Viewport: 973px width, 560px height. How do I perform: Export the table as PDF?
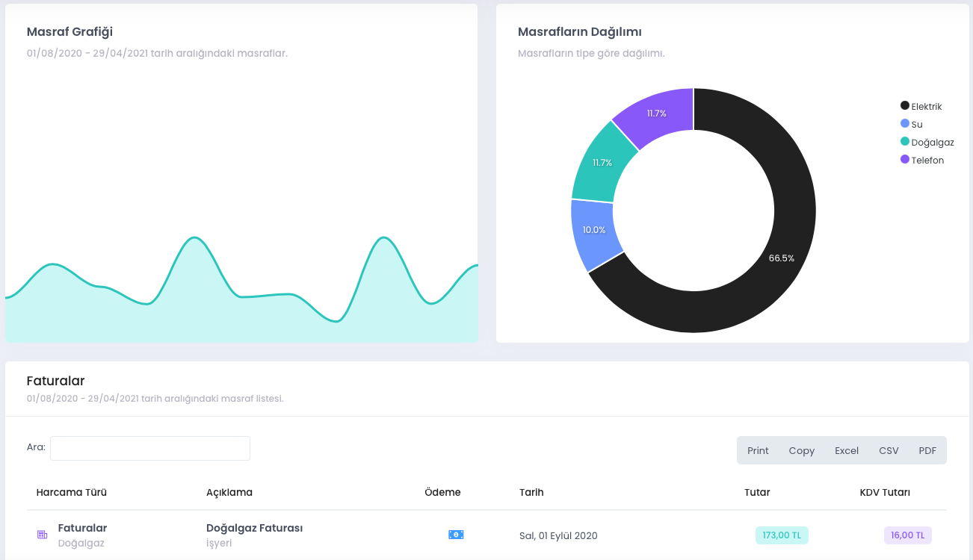pos(927,450)
